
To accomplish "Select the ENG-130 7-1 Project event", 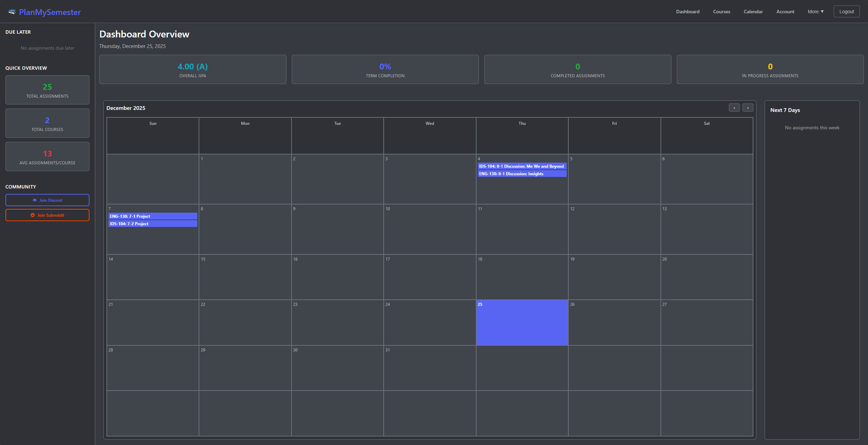I will tap(152, 216).
